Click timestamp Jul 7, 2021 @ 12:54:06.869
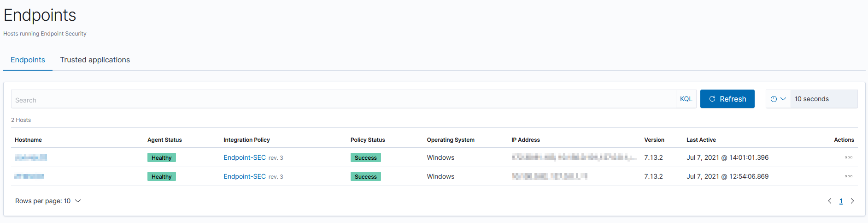This screenshot has width=868, height=223. pyautogui.click(x=727, y=176)
